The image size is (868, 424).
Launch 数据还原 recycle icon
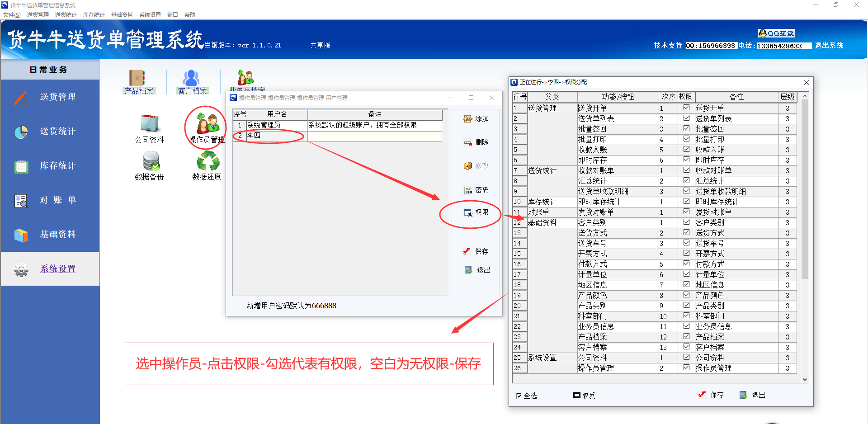pyautogui.click(x=207, y=166)
